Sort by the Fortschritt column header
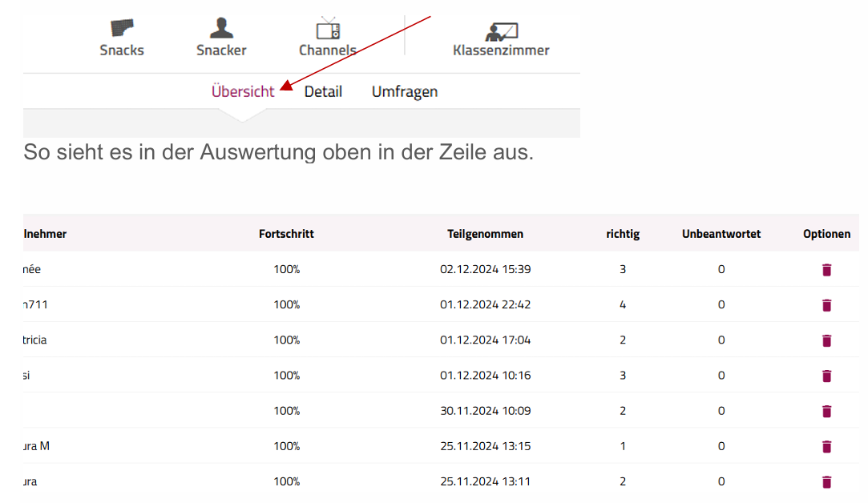This screenshot has width=868, height=503. [286, 234]
